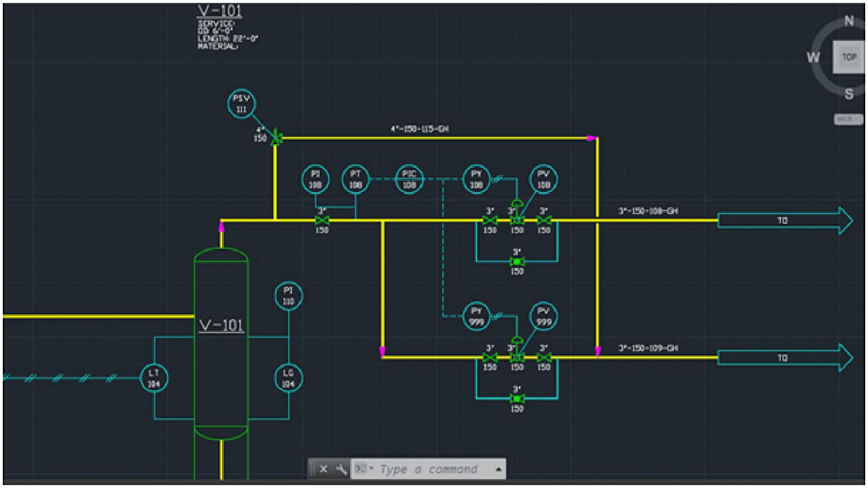The width and height of the screenshot is (868, 488).
Task: Open the command line customize wrench icon
Action: (x=342, y=469)
